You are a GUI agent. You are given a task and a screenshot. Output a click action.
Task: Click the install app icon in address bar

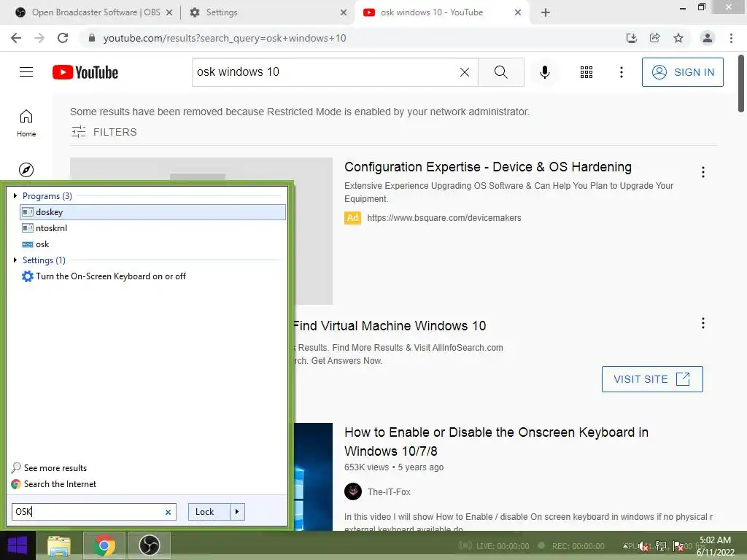point(632,38)
